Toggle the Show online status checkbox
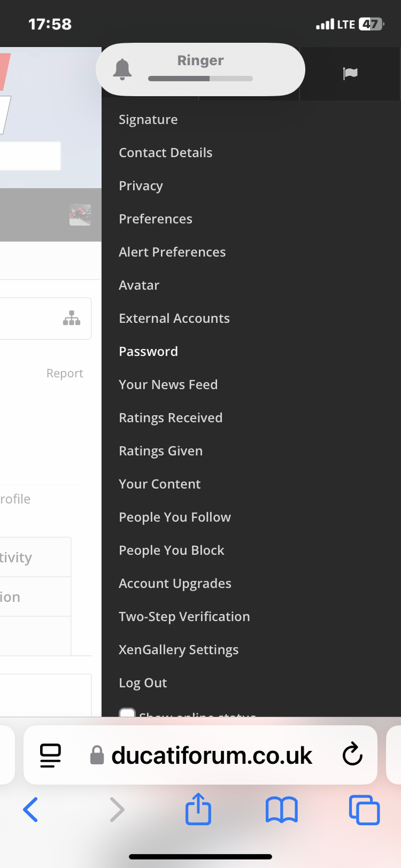 click(127, 712)
